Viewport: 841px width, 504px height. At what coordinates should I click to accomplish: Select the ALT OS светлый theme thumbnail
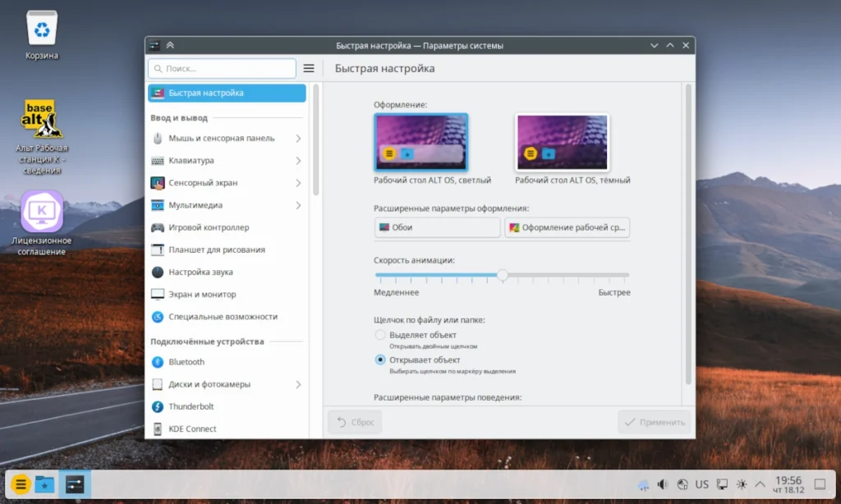coord(421,142)
